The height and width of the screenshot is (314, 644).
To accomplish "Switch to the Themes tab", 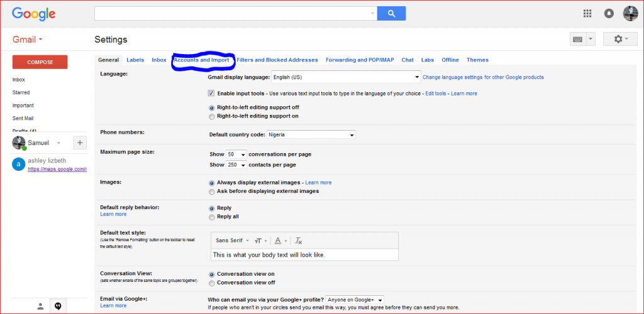I will (478, 60).
